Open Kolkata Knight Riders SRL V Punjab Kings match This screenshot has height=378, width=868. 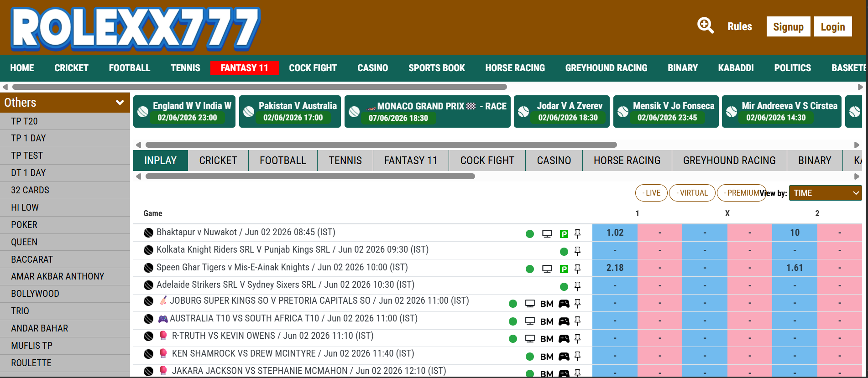(x=292, y=249)
